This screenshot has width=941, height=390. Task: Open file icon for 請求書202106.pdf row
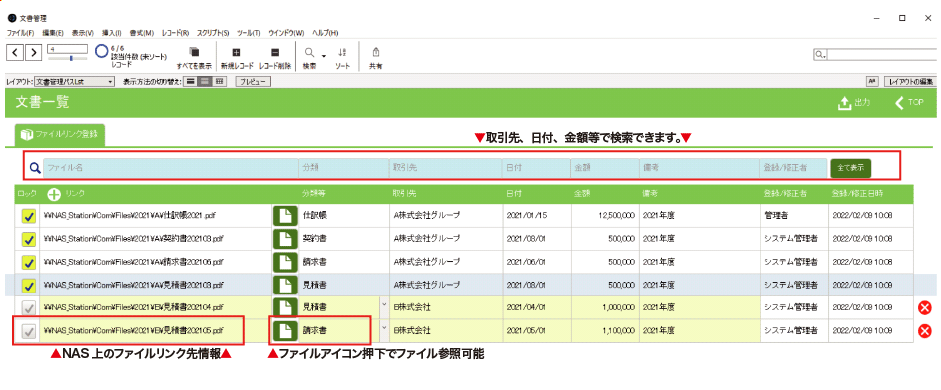286,262
